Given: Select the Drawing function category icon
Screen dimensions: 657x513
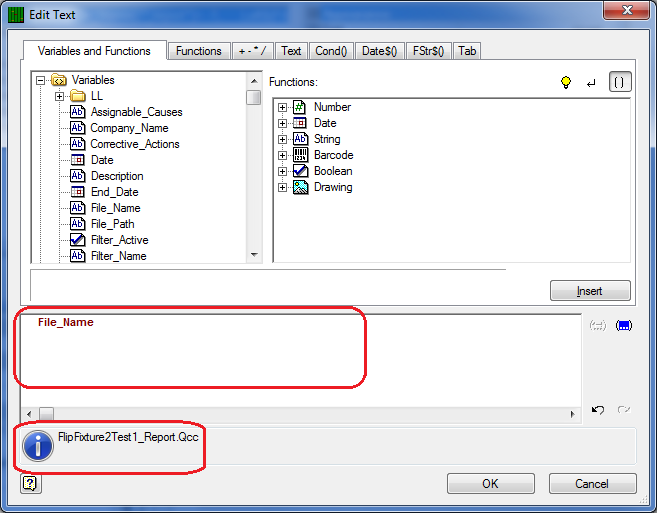Looking at the screenshot, I should [300, 187].
